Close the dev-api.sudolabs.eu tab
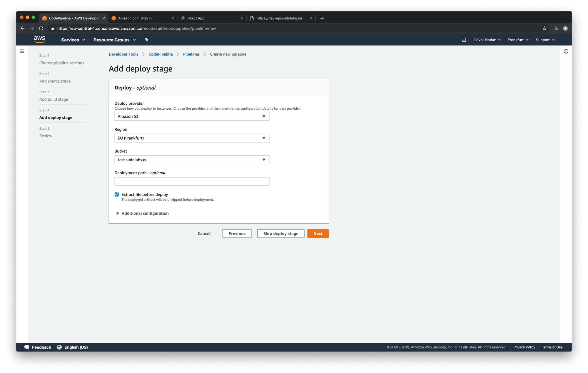This screenshot has height=373, width=588. click(x=311, y=18)
